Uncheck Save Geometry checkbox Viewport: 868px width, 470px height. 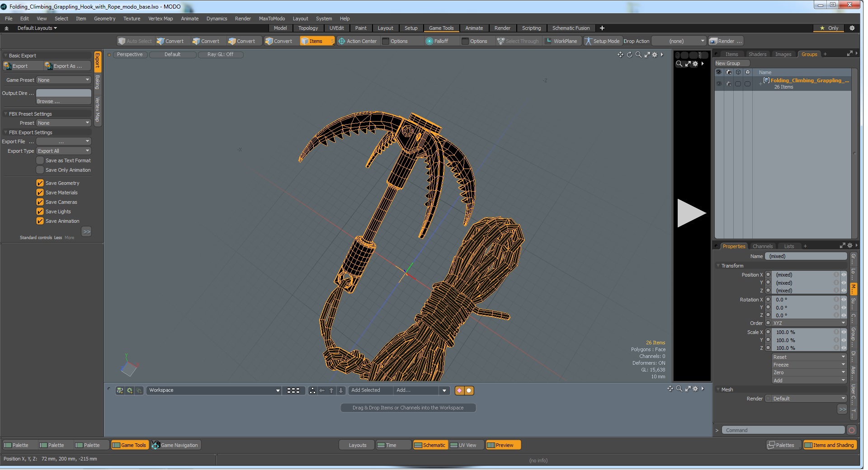pos(40,183)
